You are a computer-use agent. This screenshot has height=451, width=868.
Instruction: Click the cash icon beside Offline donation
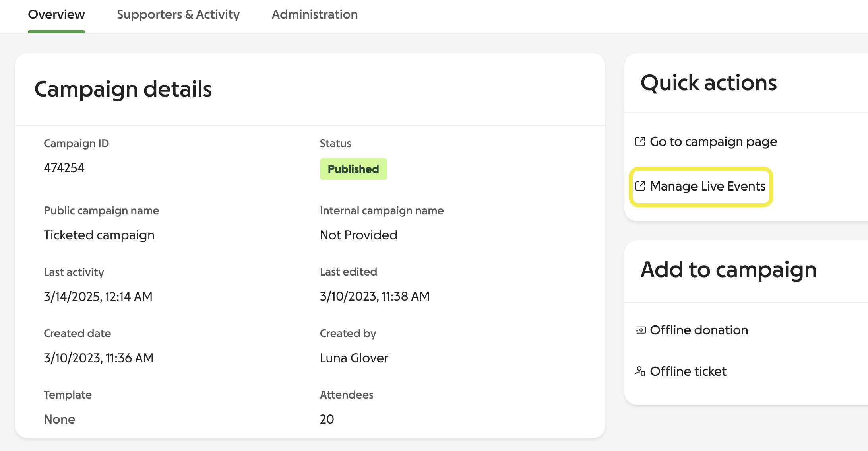click(640, 330)
